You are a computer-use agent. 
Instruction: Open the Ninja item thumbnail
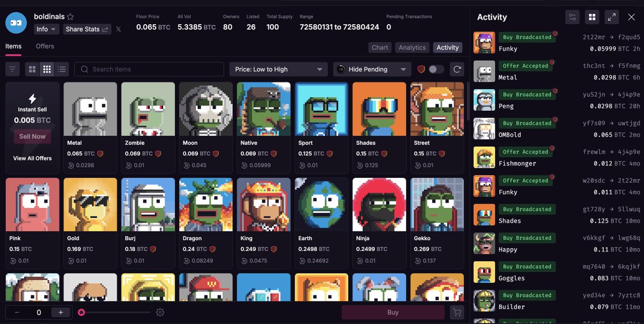(379, 205)
